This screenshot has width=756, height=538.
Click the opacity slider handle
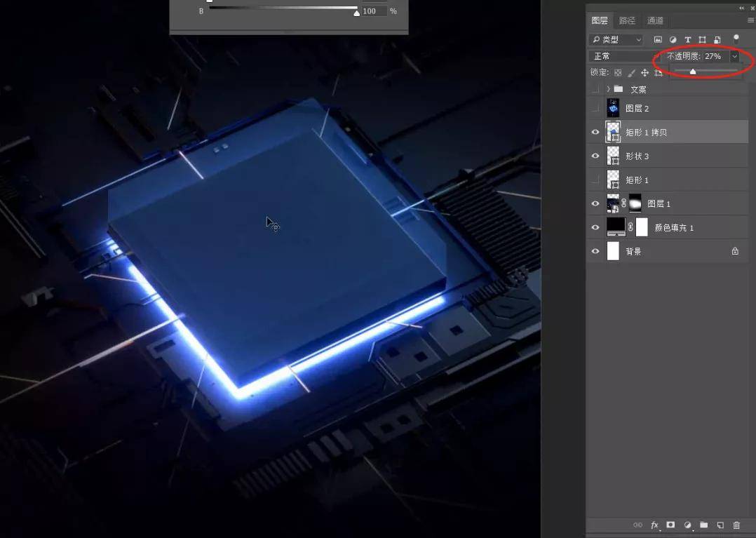pos(693,72)
